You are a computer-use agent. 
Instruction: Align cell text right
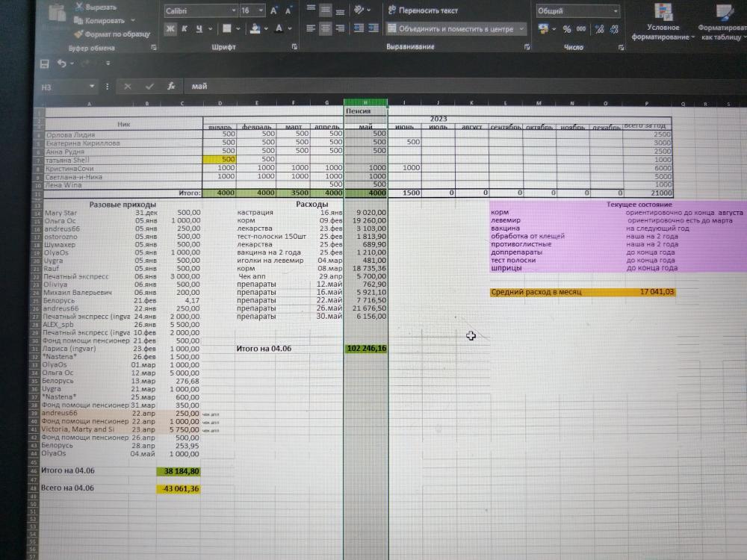coord(340,28)
